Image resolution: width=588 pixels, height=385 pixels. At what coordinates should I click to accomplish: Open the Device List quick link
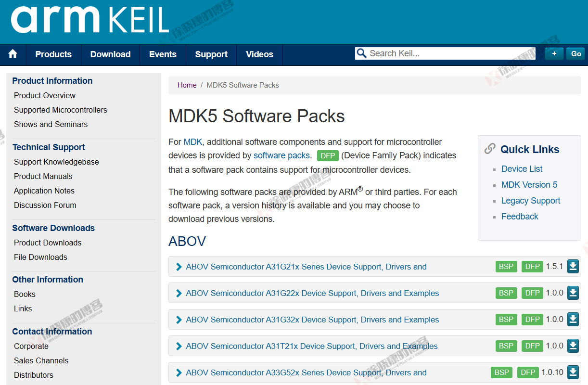pyautogui.click(x=522, y=168)
